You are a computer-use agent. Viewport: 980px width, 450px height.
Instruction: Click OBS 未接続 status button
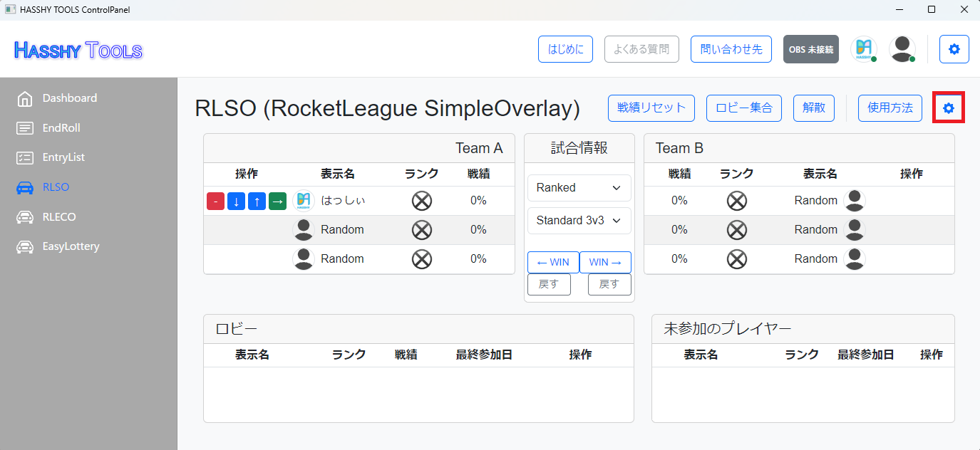pos(811,49)
